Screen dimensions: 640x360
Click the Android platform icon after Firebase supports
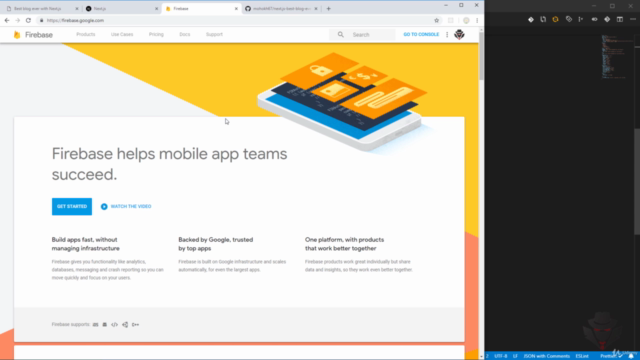[x=104, y=324]
